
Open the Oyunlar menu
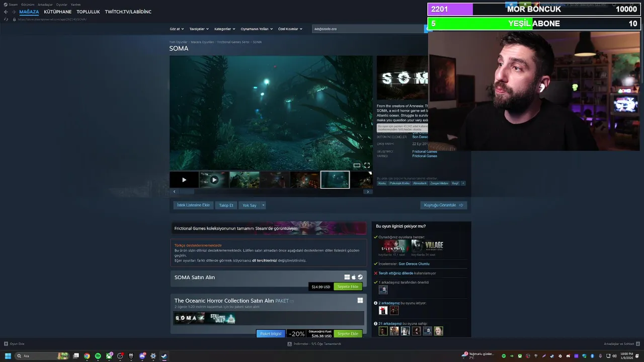[62, 5]
